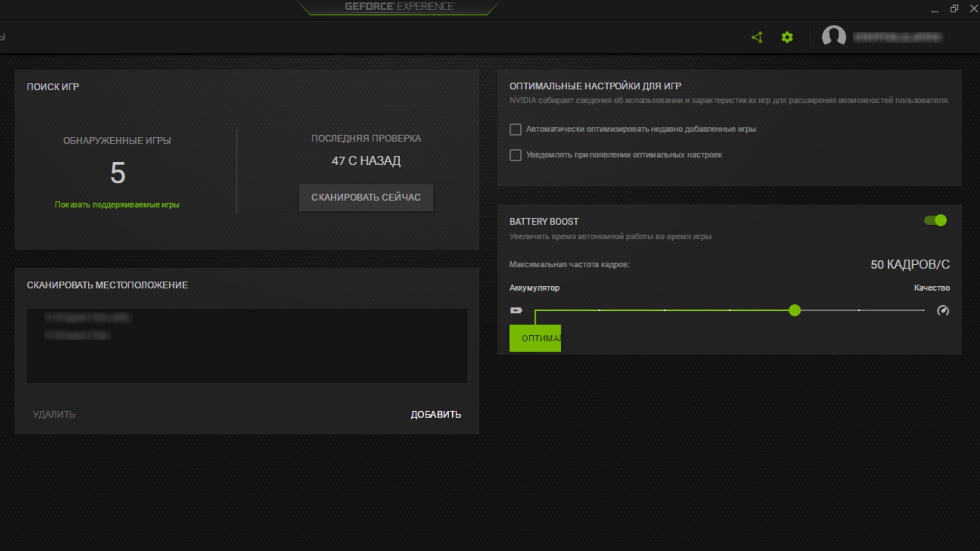Close the GeForce Experience window

pyautogui.click(x=973, y=9)
